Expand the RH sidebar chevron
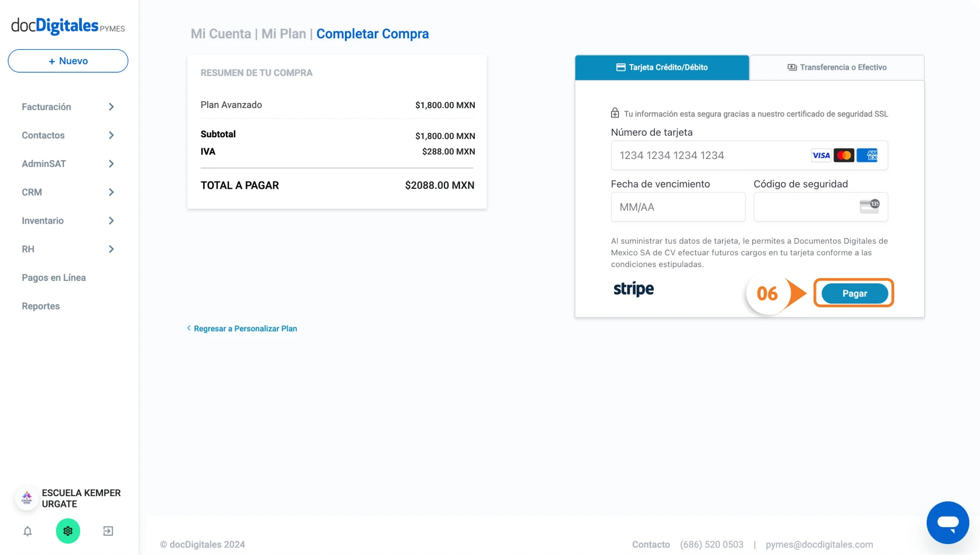 tap(111, 249)
